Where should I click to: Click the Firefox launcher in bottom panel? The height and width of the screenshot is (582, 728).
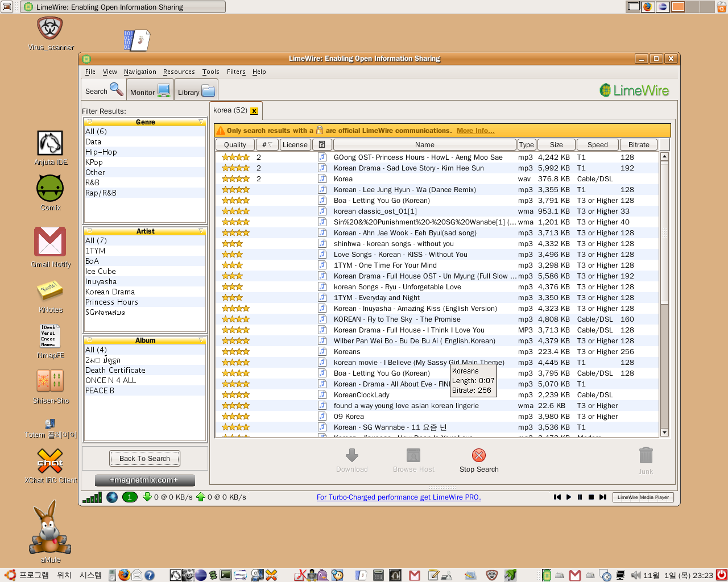click(x=124, y=575)
